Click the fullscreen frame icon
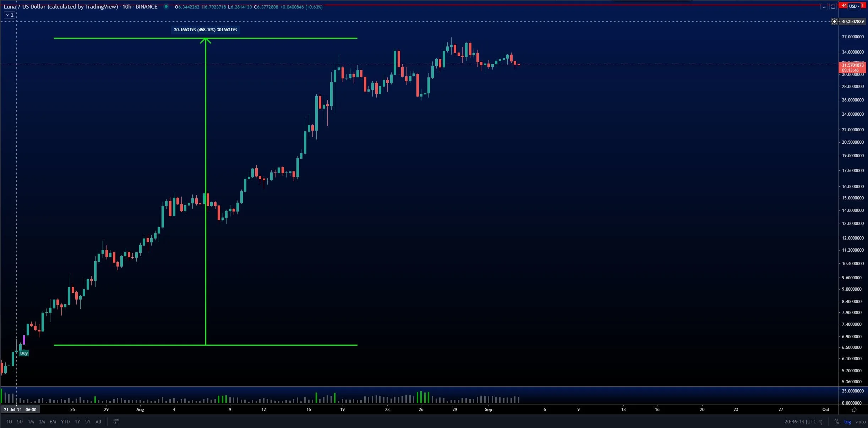Viewport: 868px width, 428px height. (833, 7)
